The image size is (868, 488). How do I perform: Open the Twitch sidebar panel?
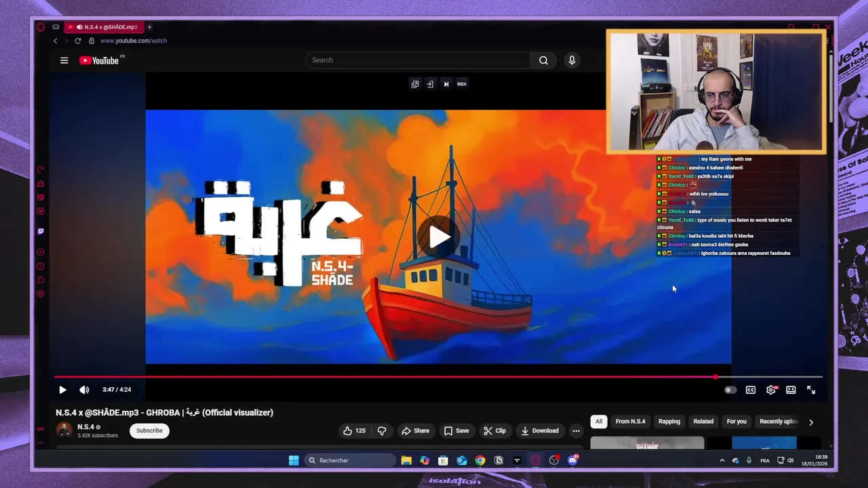(x=41, y=231)
